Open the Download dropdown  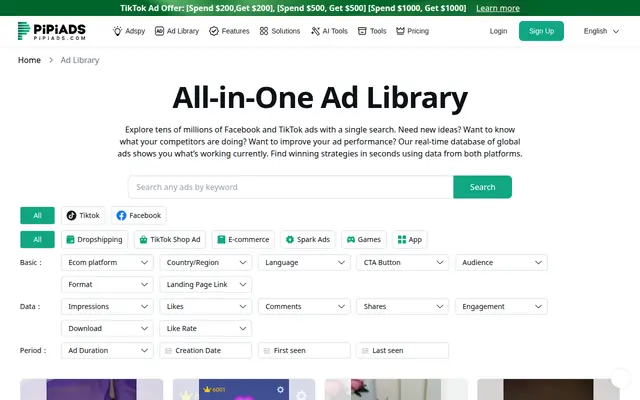107,329
